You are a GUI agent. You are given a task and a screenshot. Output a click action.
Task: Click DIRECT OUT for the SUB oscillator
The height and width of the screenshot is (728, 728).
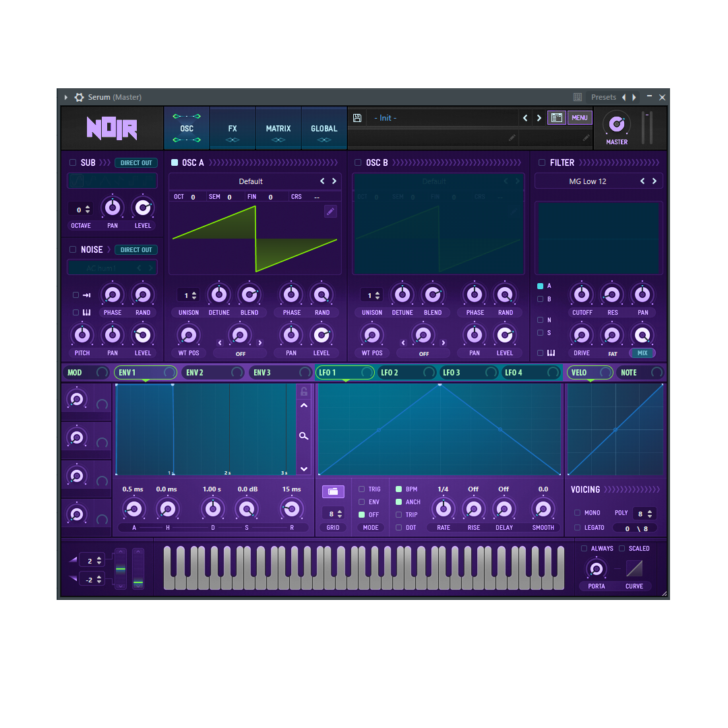point(135,162)
